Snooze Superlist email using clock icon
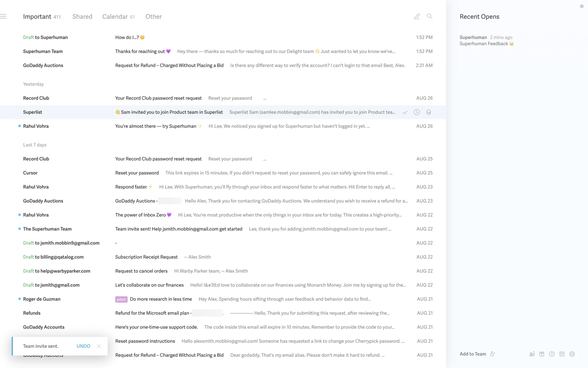This screenshot has height=368, width=588. tap(417, 112)
